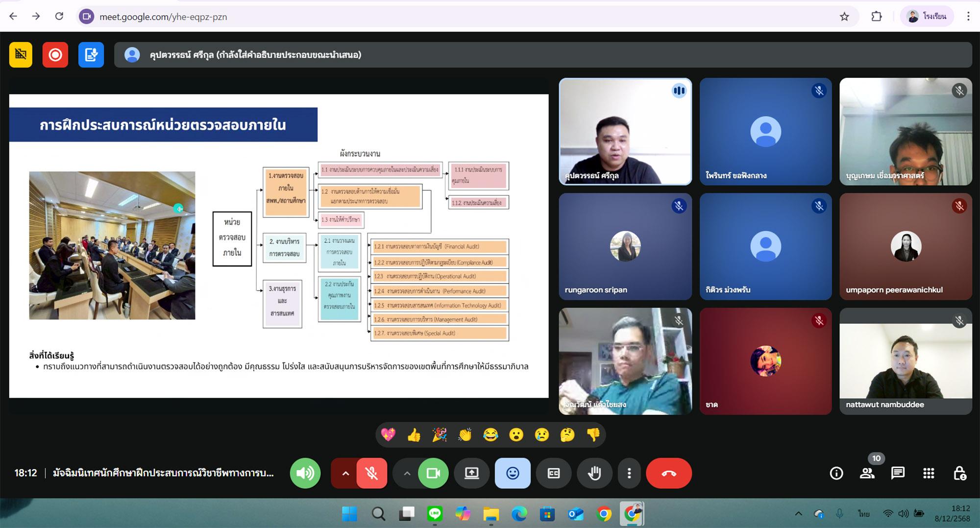This screenshot has width=980, height=528.
Task: Send the party popper emoji reaction
Action: (x=439, y=434)
